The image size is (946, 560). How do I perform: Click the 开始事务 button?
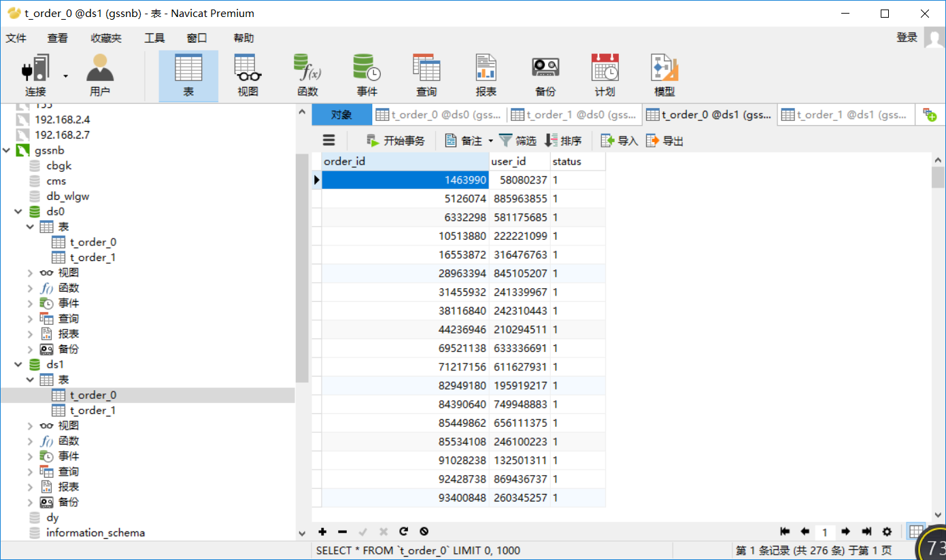pyautogui.click(x=396, y=141)
